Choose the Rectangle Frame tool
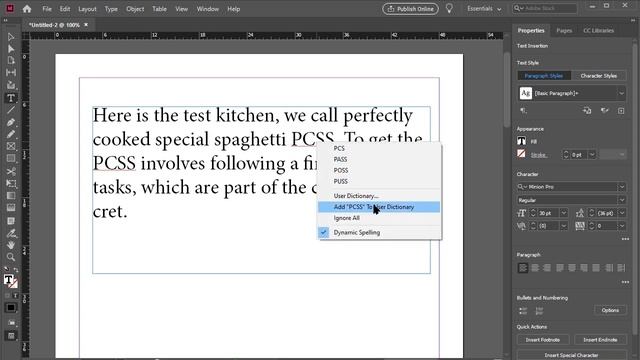Viewport: 640px width, 360px height. [x=11, y=146]
